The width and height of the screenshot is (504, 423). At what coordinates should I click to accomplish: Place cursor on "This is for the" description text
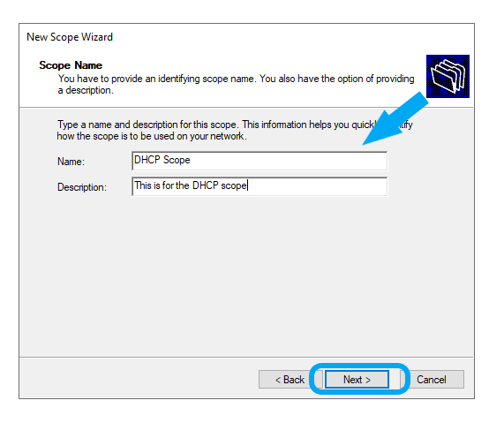click(162, 185)
